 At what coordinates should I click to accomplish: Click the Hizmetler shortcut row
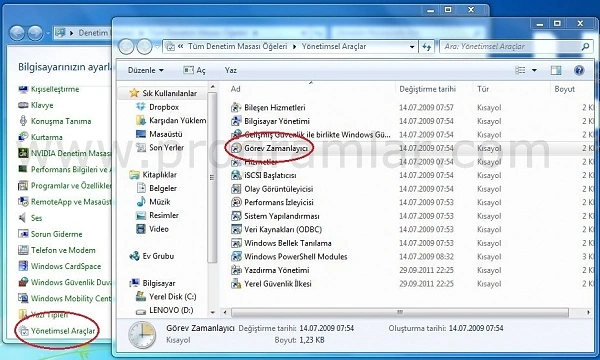[412, 162]
